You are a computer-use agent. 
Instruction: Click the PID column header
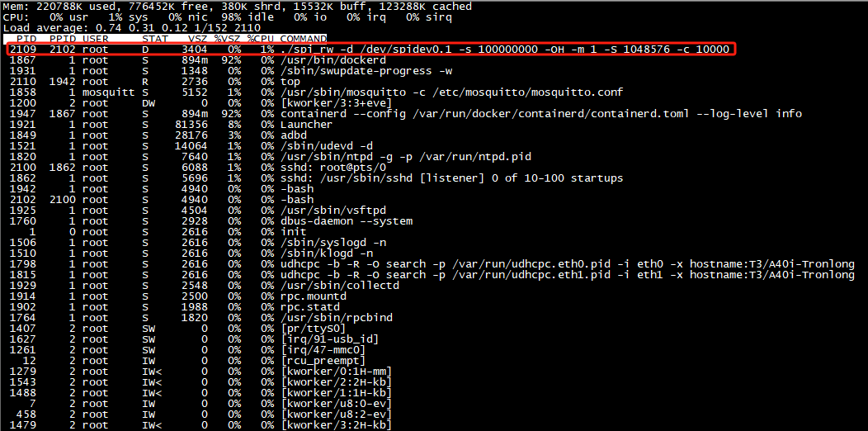coord(26,39)
